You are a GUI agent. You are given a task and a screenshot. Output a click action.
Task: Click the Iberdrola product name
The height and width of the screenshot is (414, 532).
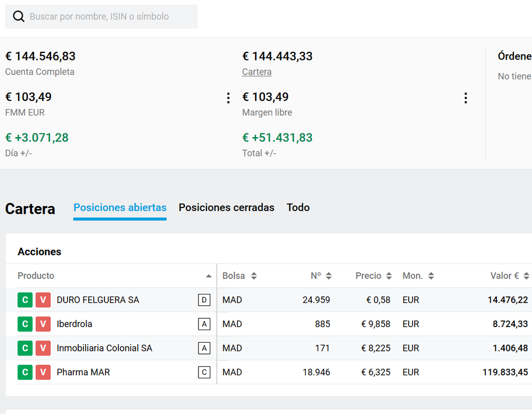coord(74,324)
